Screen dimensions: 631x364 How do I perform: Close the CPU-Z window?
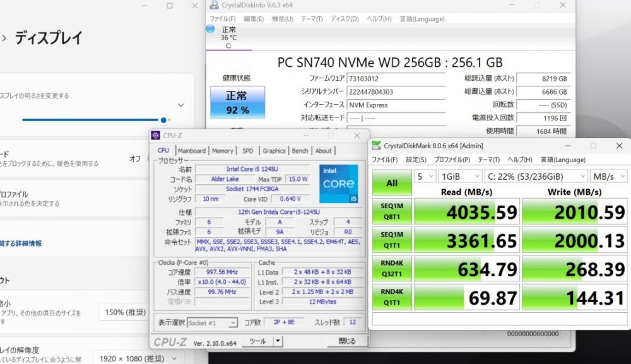click(357, 136)
